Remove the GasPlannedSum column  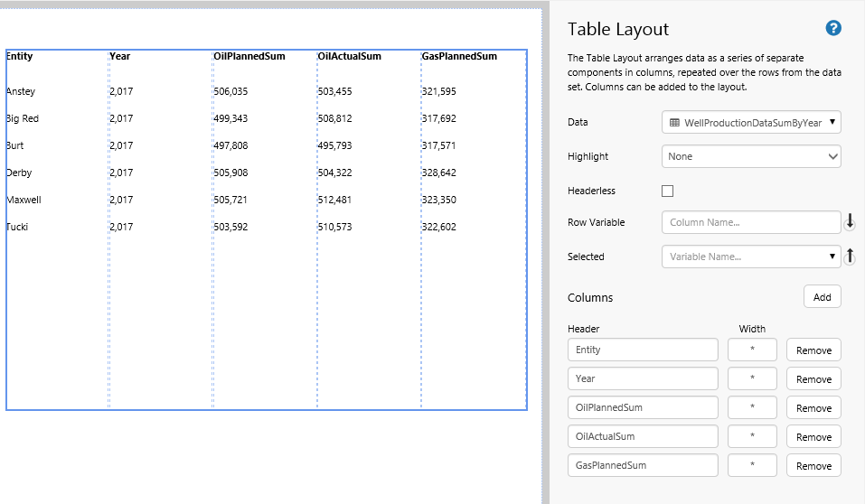(813, 466)
